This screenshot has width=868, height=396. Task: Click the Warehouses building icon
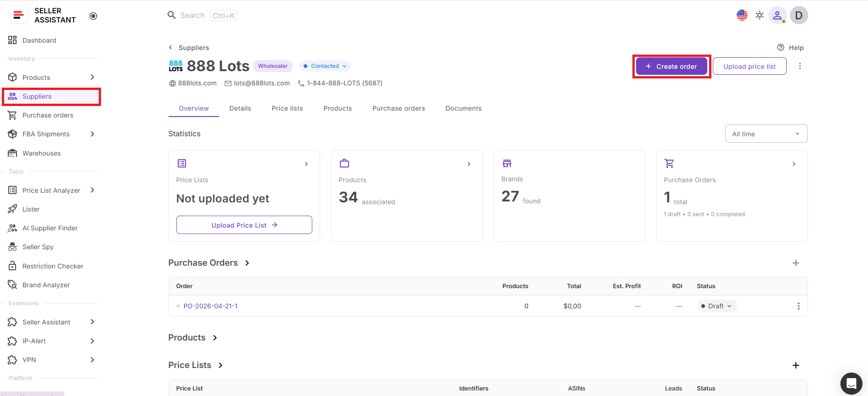pyautogui.click(x=12, y=153)
